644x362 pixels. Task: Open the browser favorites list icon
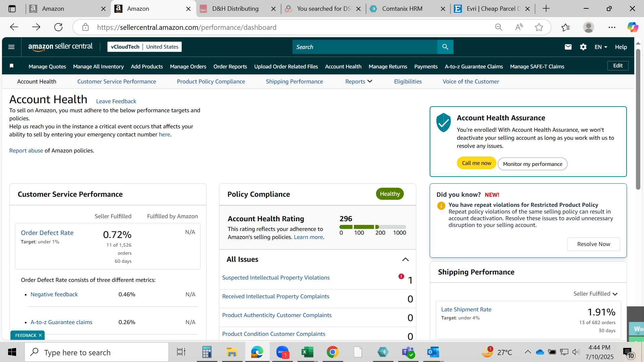pos(566,27)
